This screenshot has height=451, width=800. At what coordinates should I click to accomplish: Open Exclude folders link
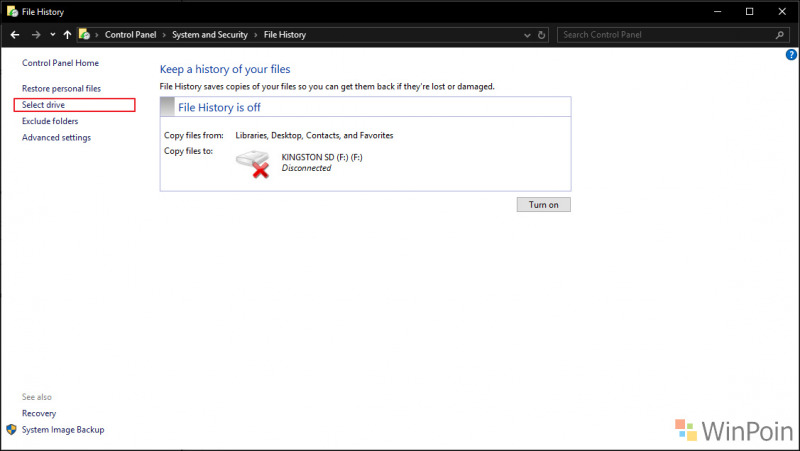tap(50, 121)
